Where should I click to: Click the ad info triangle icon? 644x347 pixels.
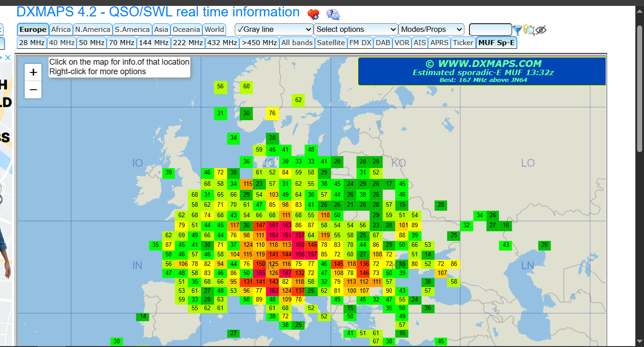(x=2, y=58)
